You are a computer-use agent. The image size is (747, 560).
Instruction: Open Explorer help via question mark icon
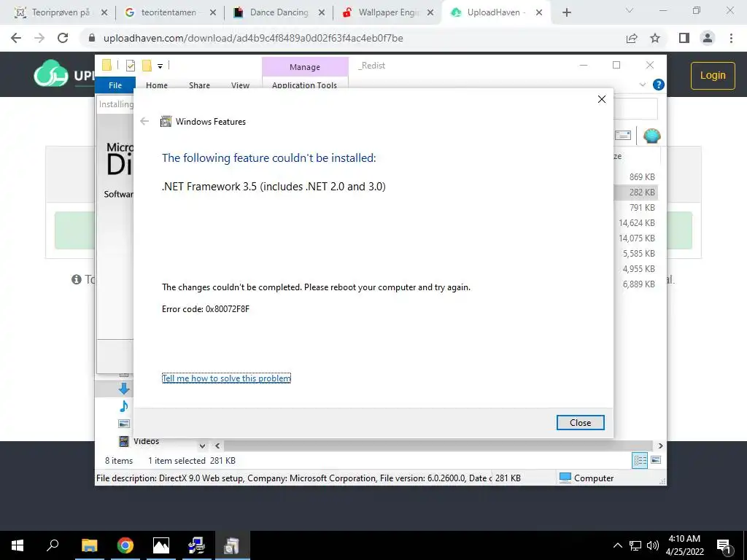pyautogui.click(x=659, y=85)
